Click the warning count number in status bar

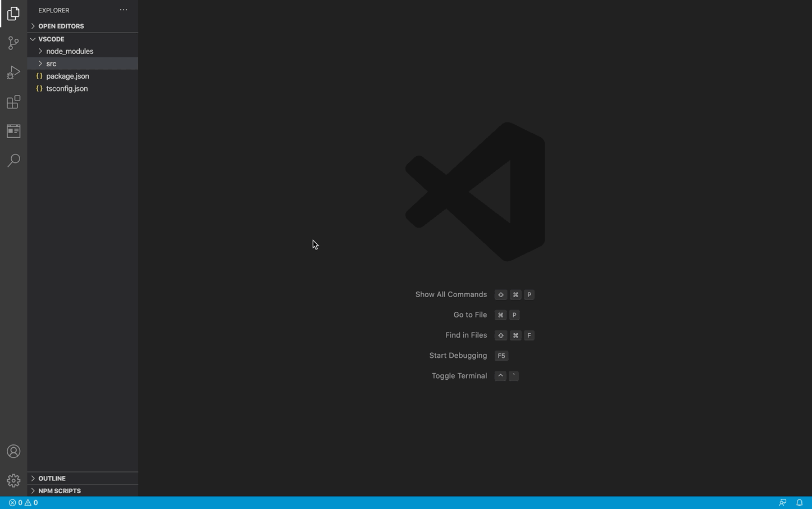click(35, 503)
